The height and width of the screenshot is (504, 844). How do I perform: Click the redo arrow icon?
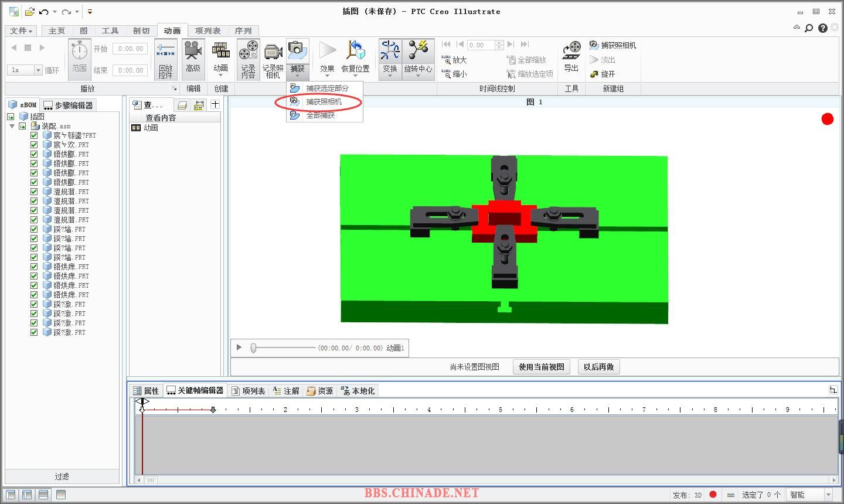66,11
